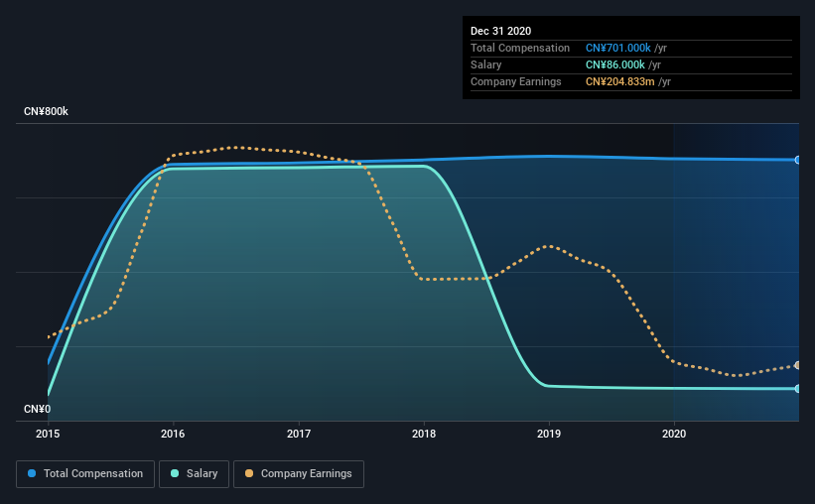Click the Total Compensation tooltip row label
The height and width of the screenshot is (504, 815).
520,48
